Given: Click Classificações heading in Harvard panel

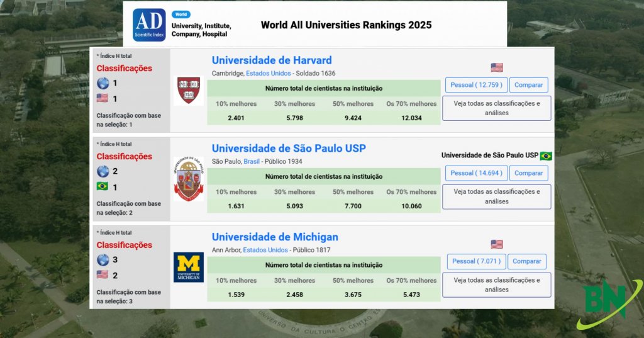Looking at the screenshot, I should point(124,68).
